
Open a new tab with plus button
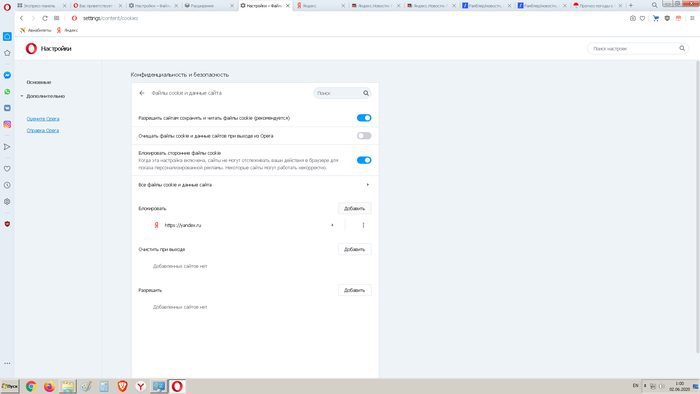[631, 5]
